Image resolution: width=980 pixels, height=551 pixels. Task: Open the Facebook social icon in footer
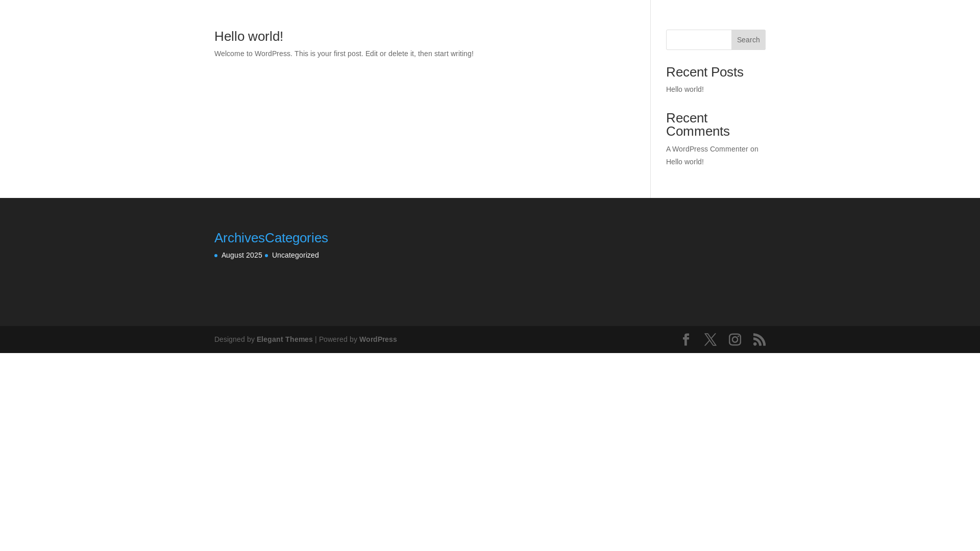686,340
